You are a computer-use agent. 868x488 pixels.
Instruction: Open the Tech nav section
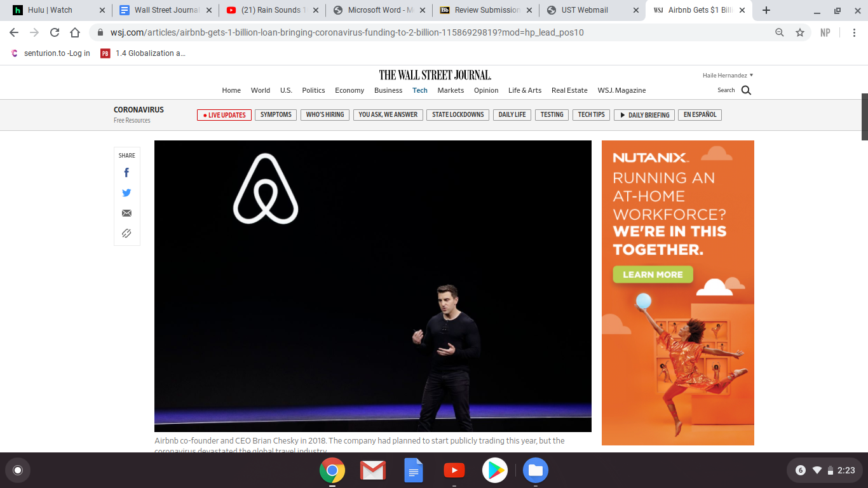click(x=420, y=90)
